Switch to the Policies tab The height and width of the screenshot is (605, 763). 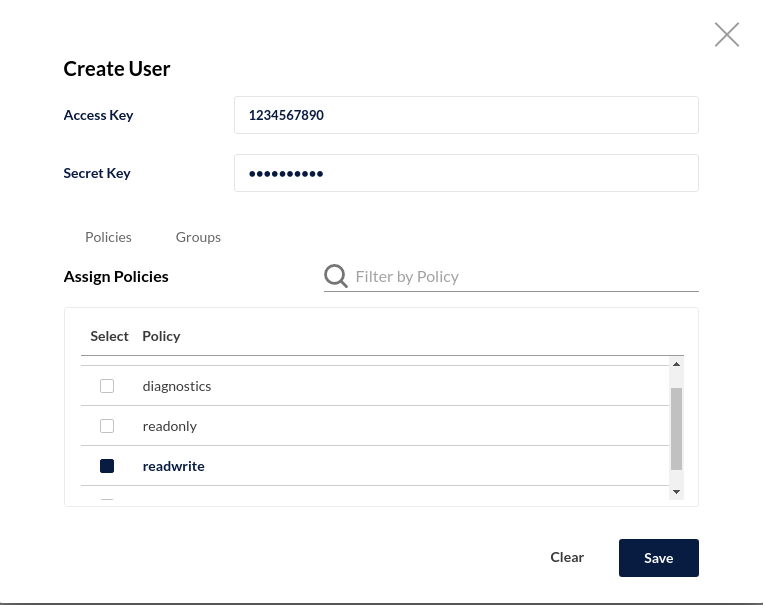coord(108,237)
